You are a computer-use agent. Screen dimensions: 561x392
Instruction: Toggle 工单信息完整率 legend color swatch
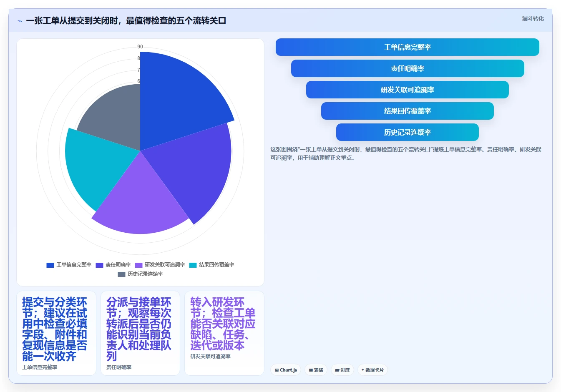(50, 265)
